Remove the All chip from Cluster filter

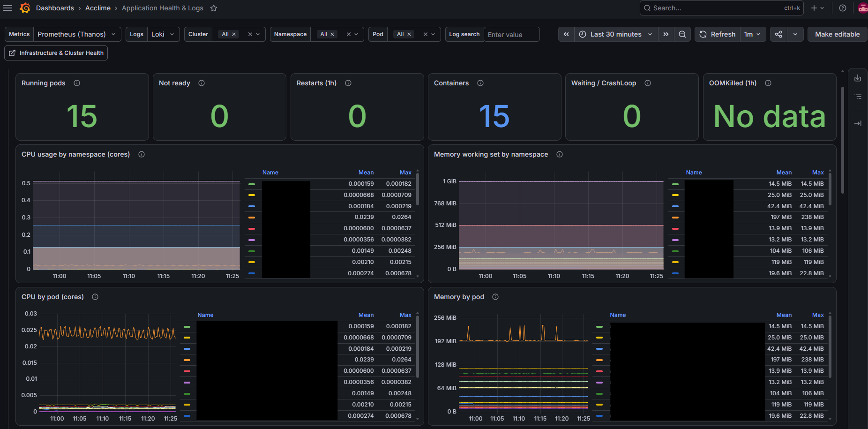pyautogui.click(x=234, y=34)
